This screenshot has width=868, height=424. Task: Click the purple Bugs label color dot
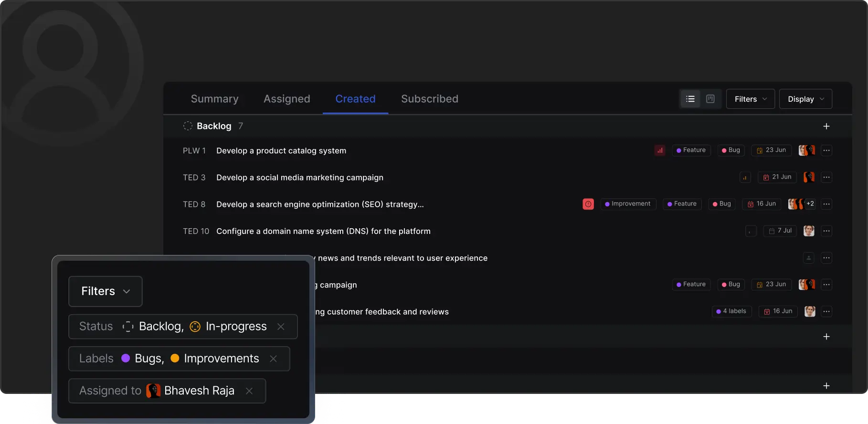point(126,359)
